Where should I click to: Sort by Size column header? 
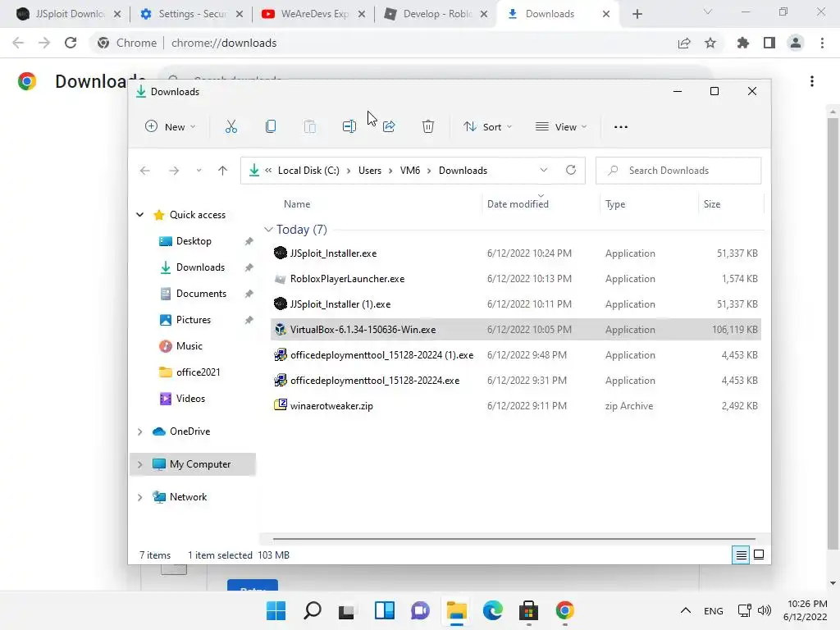712,204
